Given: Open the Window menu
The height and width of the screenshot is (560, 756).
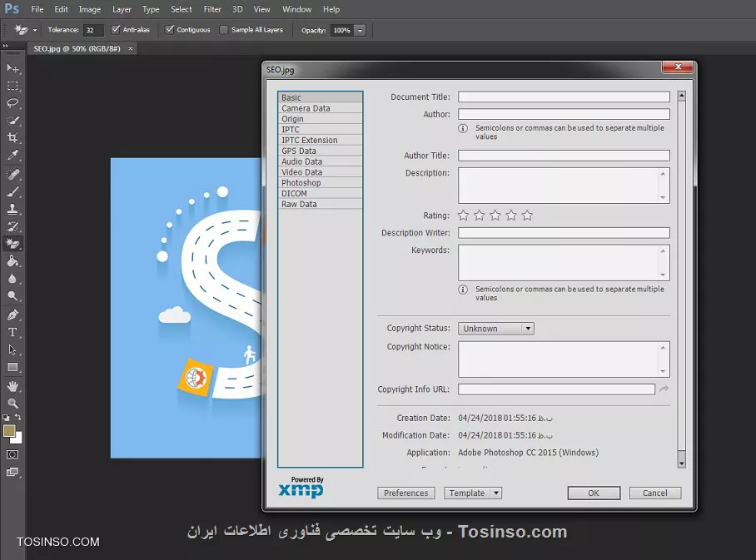Looking at the screenshot, I should coord(296,9).
